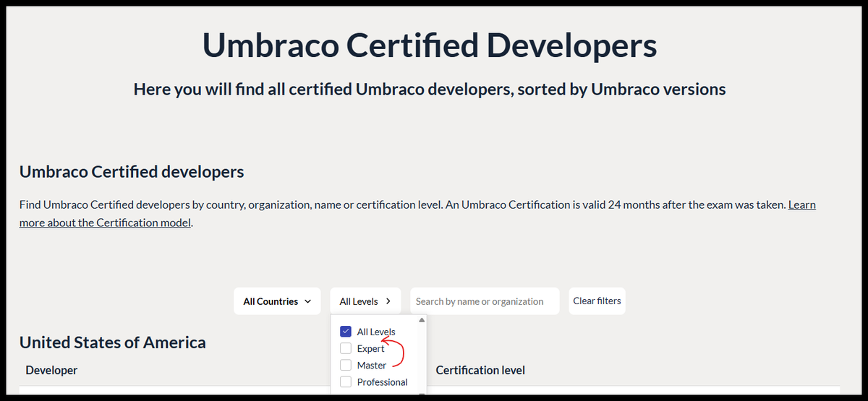The width and height of the screenshot is (868, 401).
Task: Click the Certification level column header
Action: 480,370
